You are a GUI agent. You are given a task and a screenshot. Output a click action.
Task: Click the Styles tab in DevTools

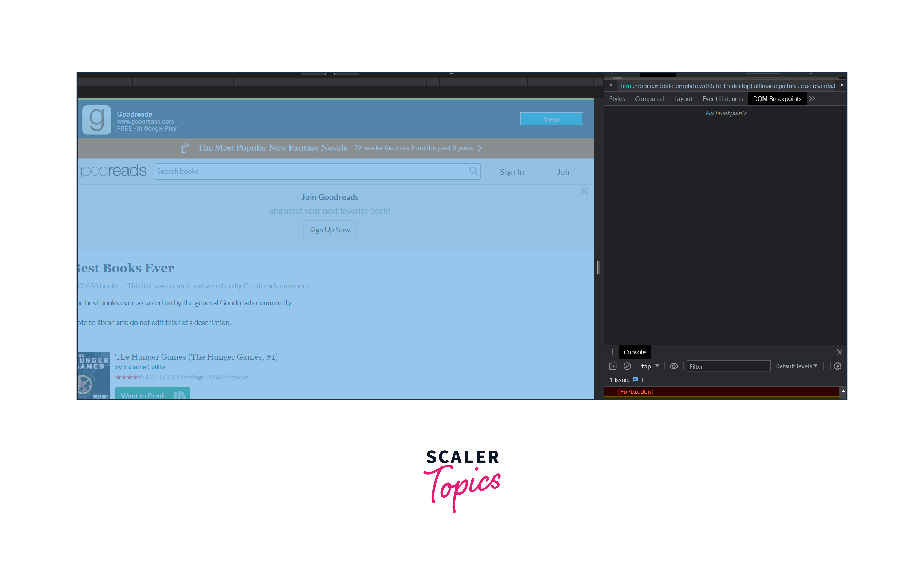pos(618,98)
